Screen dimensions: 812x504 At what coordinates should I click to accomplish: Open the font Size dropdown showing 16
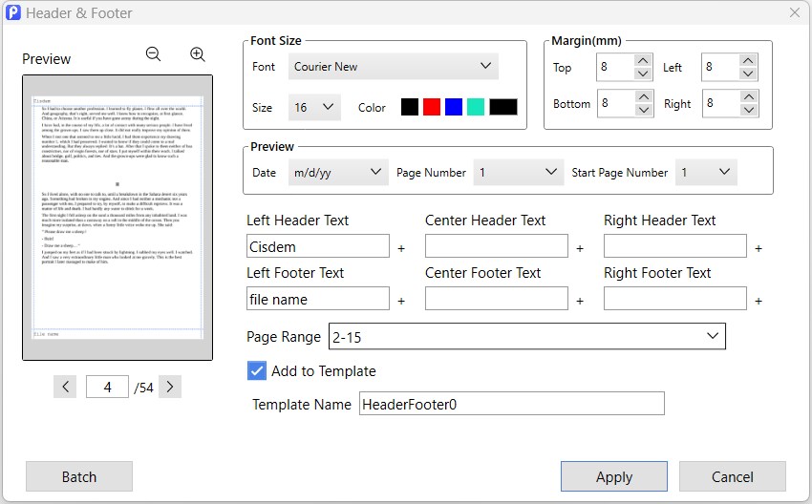coord(314,107)
